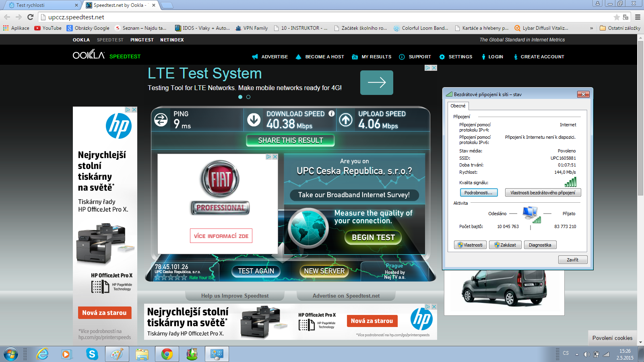Click the Povolení cookies notice
This screenshot has height=362, width=644.
click(612, 338)
